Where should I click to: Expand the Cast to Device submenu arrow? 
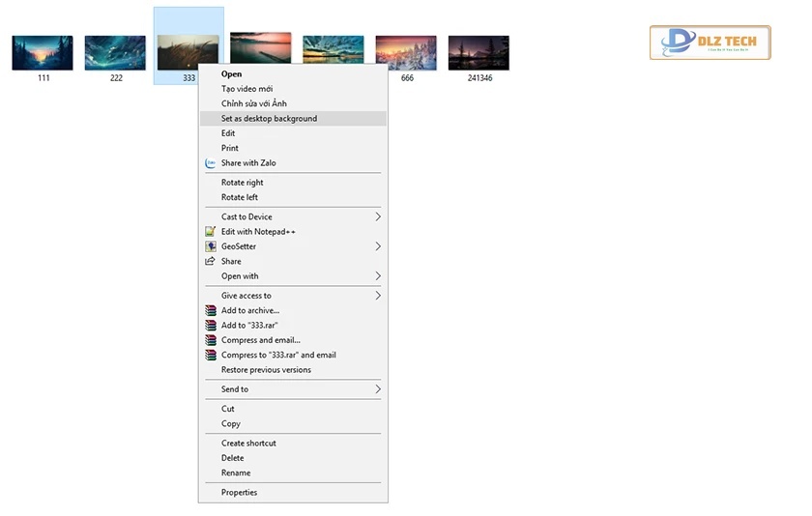pos(378,217)
